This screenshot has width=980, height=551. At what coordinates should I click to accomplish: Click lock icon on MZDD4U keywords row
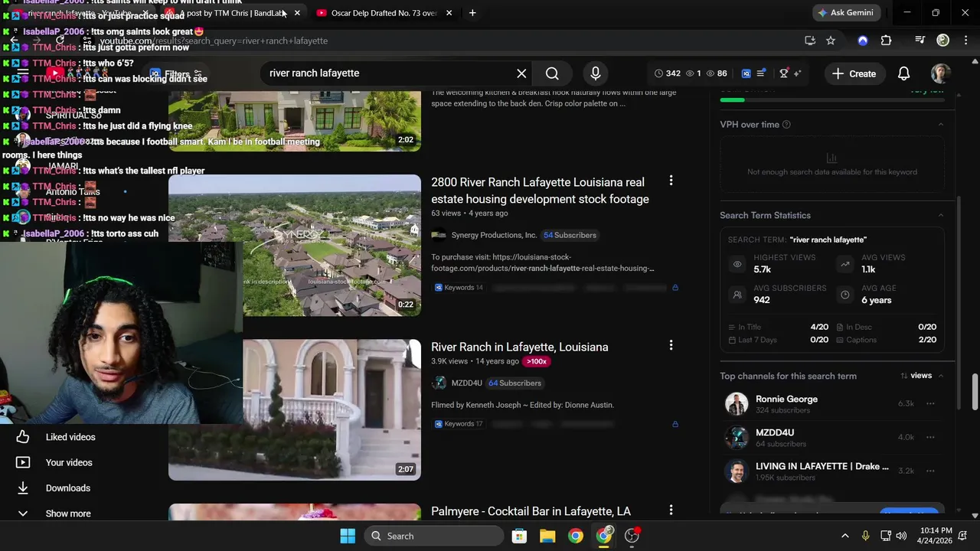click(675, 424)
